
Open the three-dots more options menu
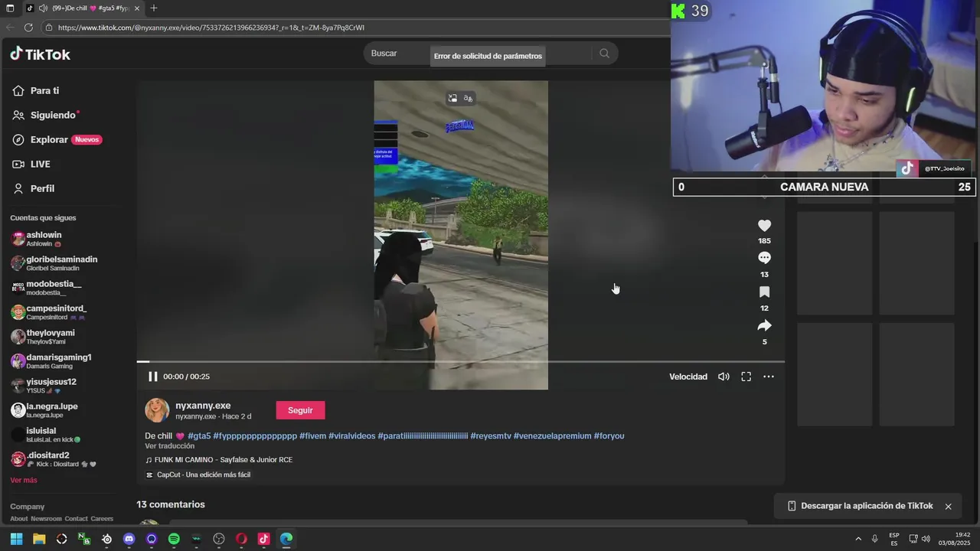click(769, 377)
